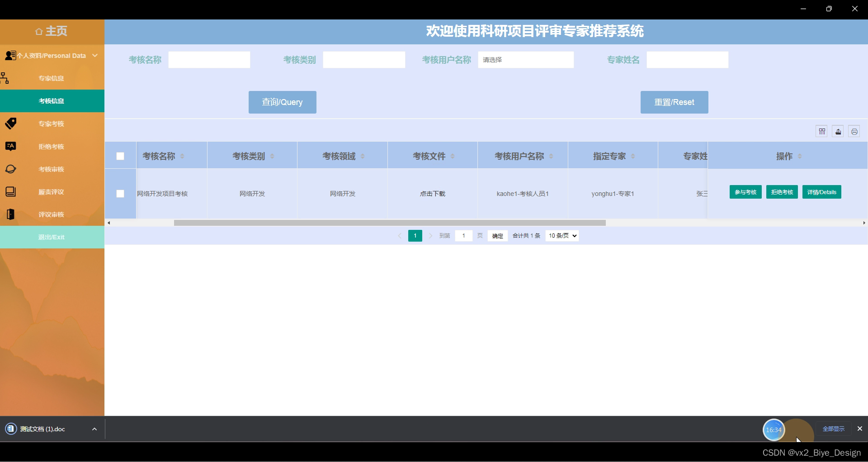Click the yonghu1-专家1 cell
868x462 pixels.
click(613, 194)
